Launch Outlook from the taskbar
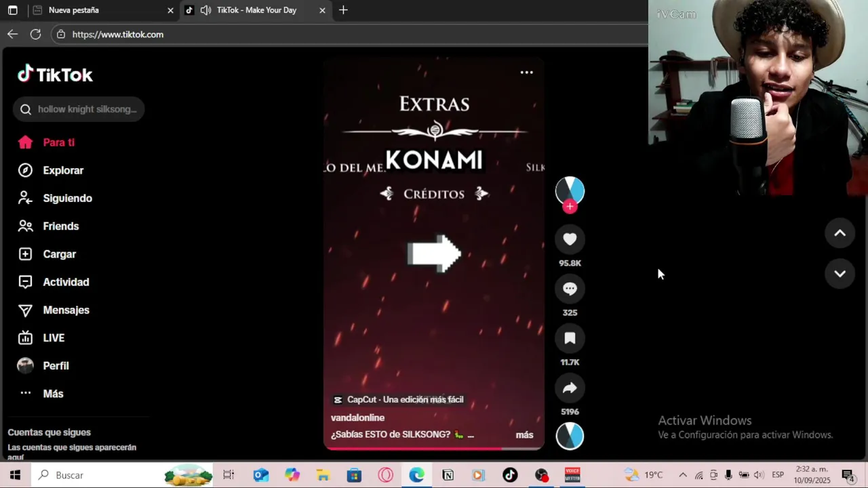The width and height of the screenshot is (868, 488). point(260,475)
